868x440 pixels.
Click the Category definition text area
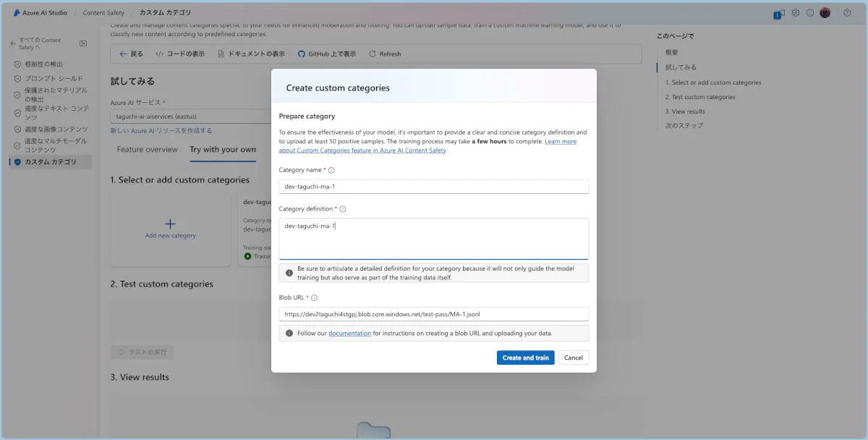[434, 239]
